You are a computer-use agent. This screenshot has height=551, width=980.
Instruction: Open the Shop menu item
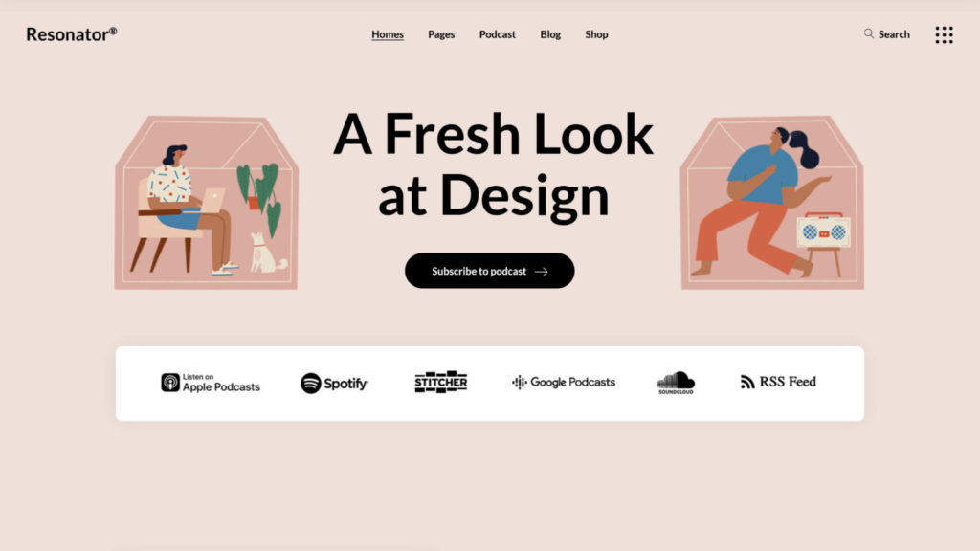596,34
